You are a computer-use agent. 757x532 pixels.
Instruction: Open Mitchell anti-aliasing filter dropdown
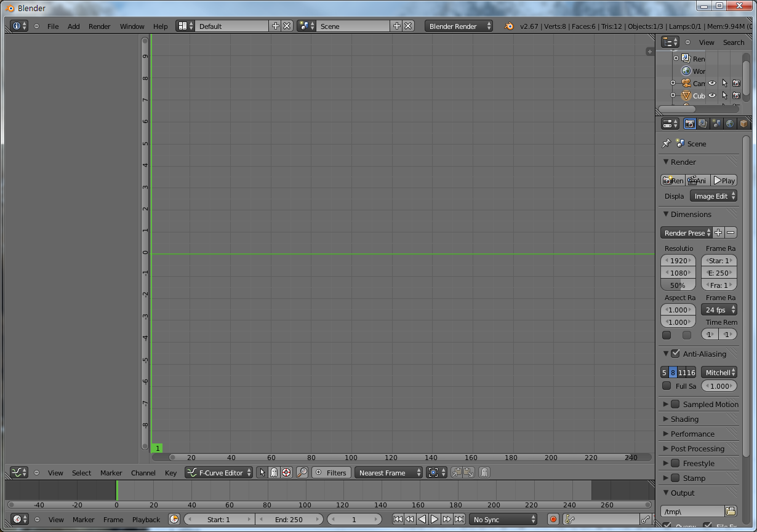click(719, 372)
